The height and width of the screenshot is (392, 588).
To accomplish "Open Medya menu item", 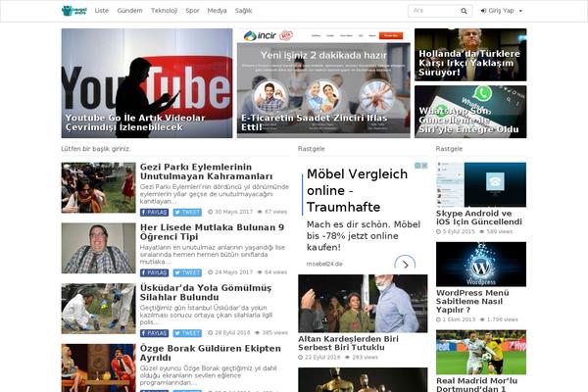I will [218, 11].
